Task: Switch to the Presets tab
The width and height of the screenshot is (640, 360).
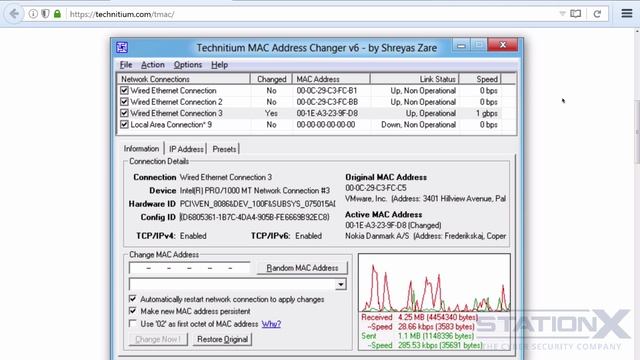Action: click(224, 149)
